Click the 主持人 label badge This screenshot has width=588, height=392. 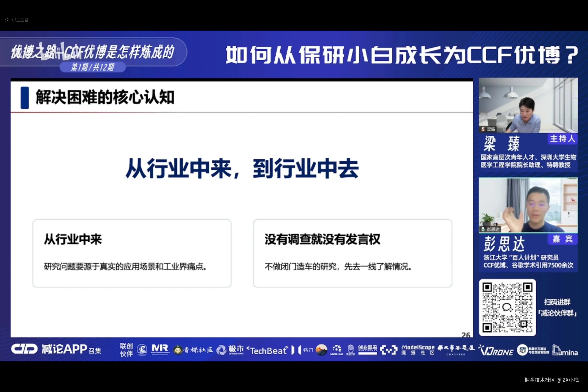[x=562, y=139]
